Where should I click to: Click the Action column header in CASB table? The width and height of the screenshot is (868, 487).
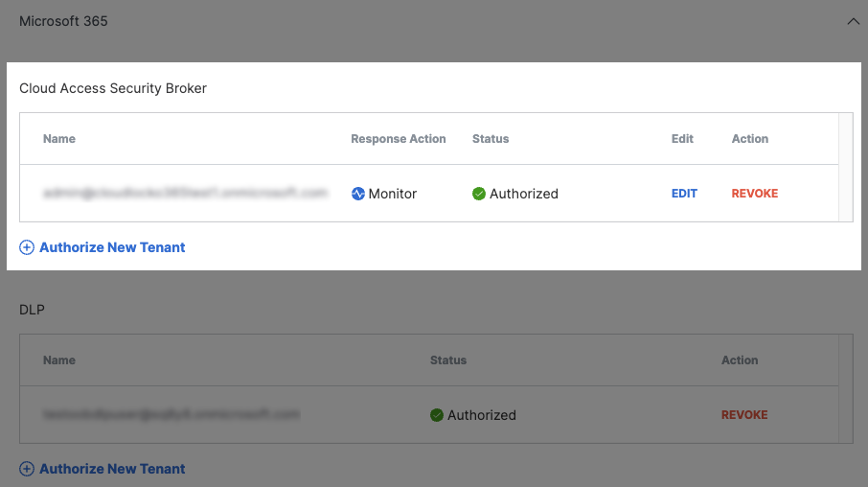750,138
